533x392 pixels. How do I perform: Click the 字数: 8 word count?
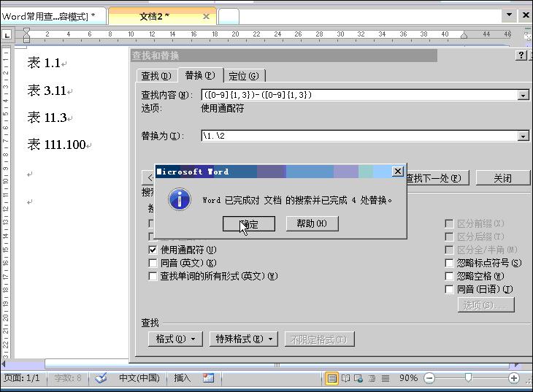pos(68,377)
